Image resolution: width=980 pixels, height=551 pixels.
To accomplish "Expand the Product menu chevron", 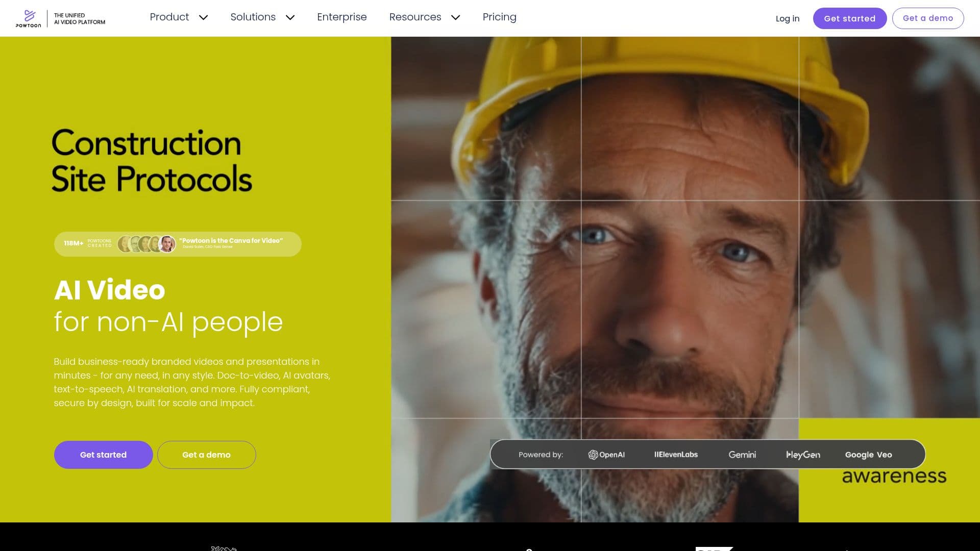I will [x=203, y=17].
